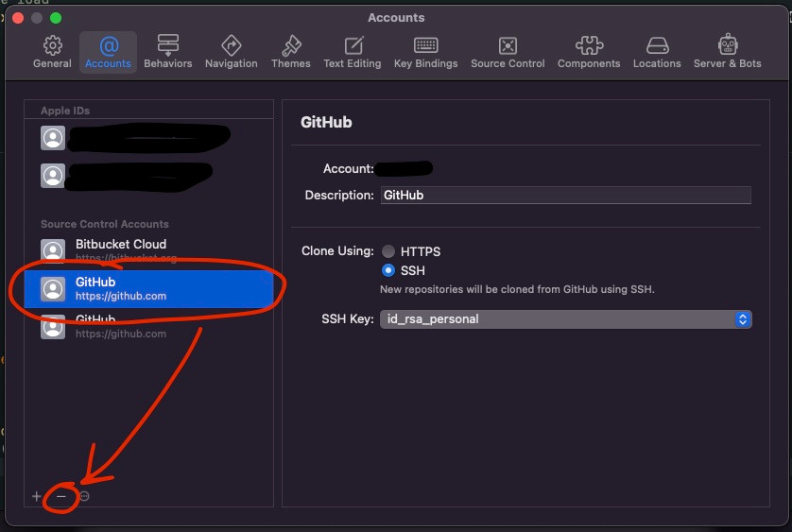Open the Components preferences

[589, 52]
